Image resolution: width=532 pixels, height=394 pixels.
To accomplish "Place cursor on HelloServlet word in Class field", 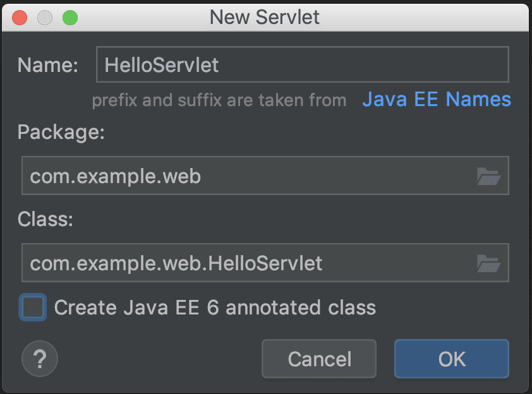I will tap(265, 263).
